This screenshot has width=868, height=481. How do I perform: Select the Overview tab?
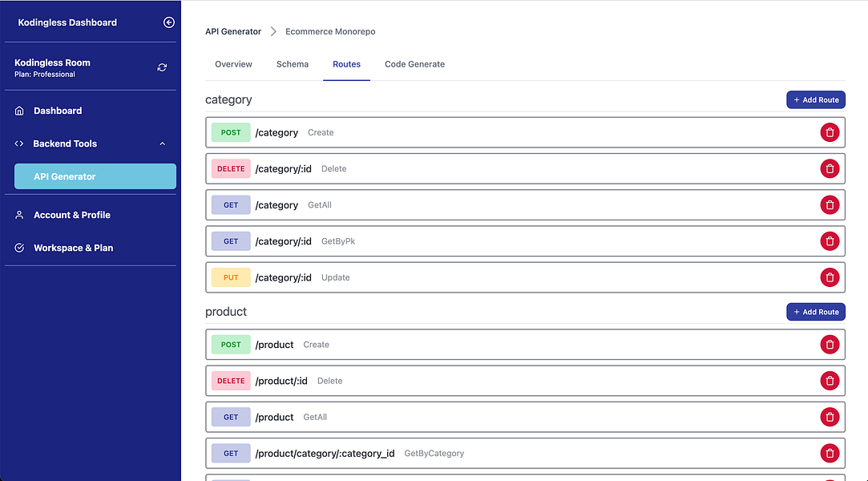click(233, 64)
